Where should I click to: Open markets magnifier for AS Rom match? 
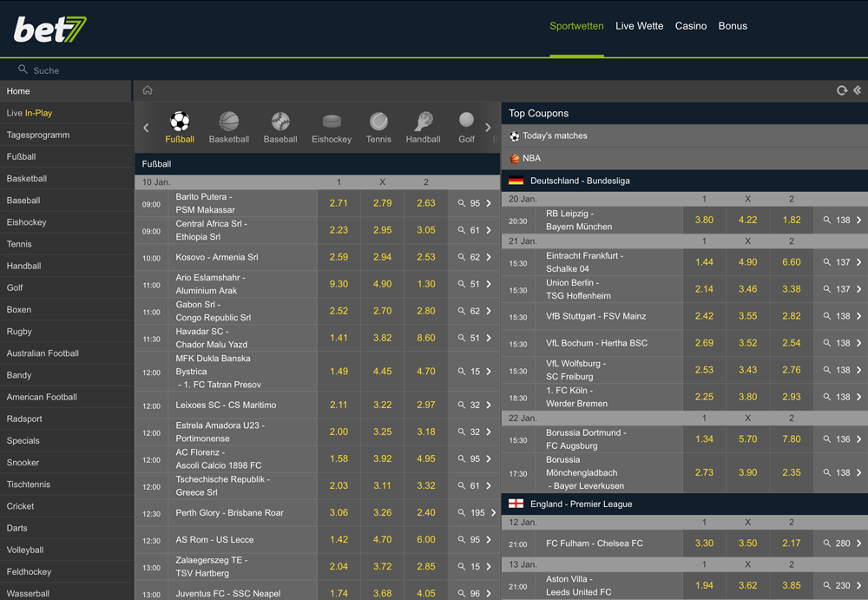click(x=461, y=539)
